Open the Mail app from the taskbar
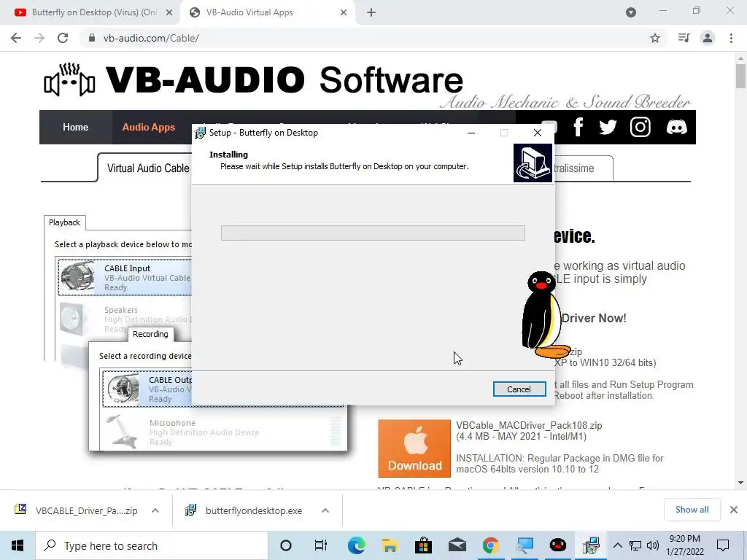747x560 pixels. pyautogui.click(x=457, y=545)
